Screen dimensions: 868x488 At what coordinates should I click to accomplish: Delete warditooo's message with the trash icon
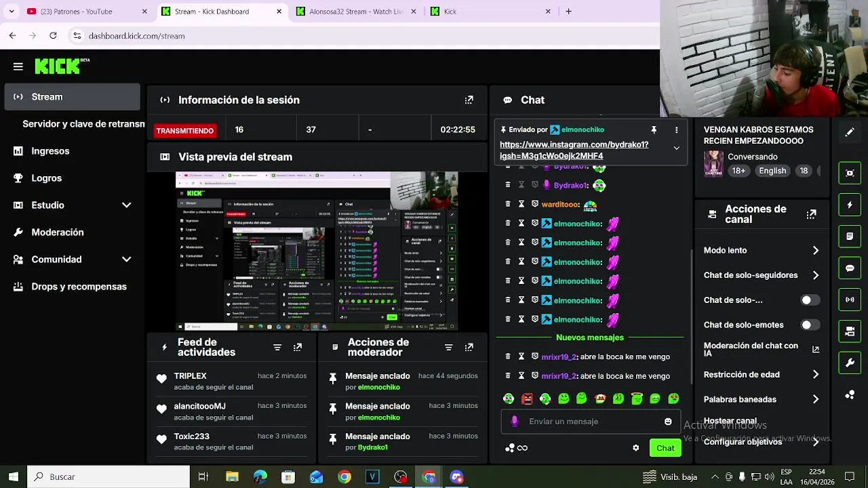(508, 204)
